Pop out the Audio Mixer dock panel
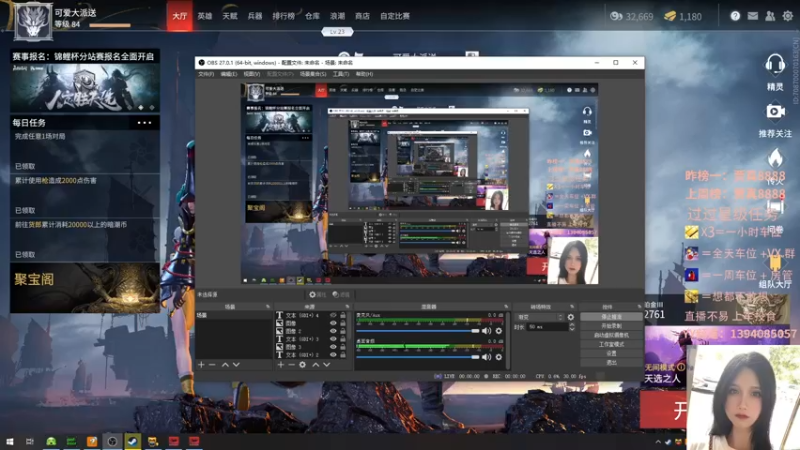 coord(506,307)
